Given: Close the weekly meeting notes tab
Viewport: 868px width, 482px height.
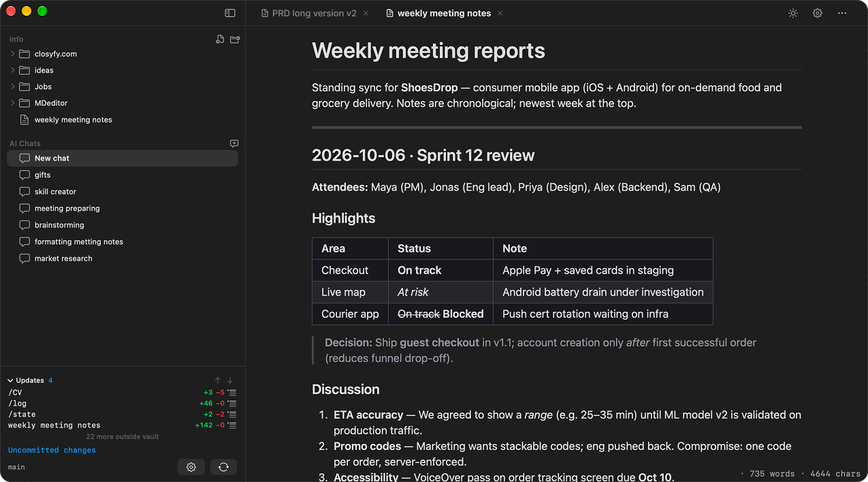Looking at the screenshot, I should coord(500,13).
